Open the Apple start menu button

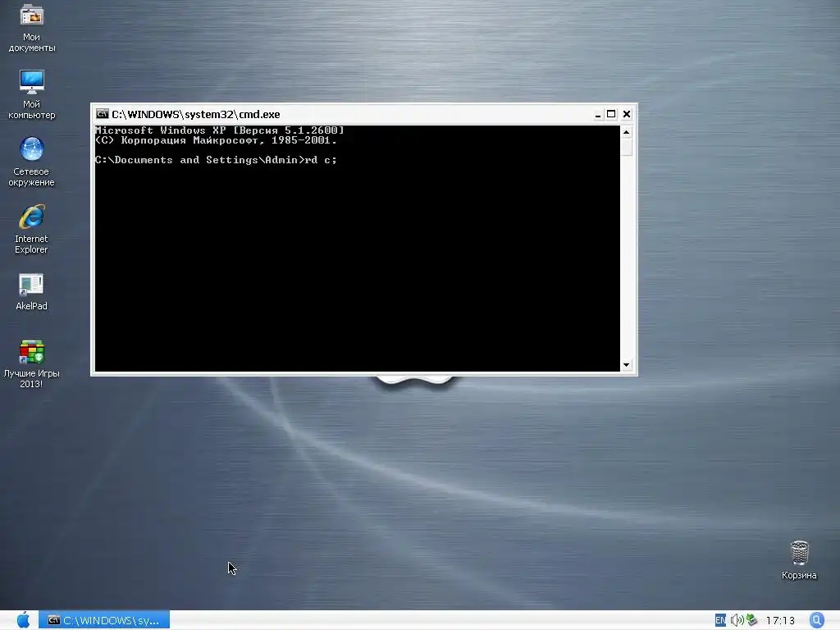[23, 620]
